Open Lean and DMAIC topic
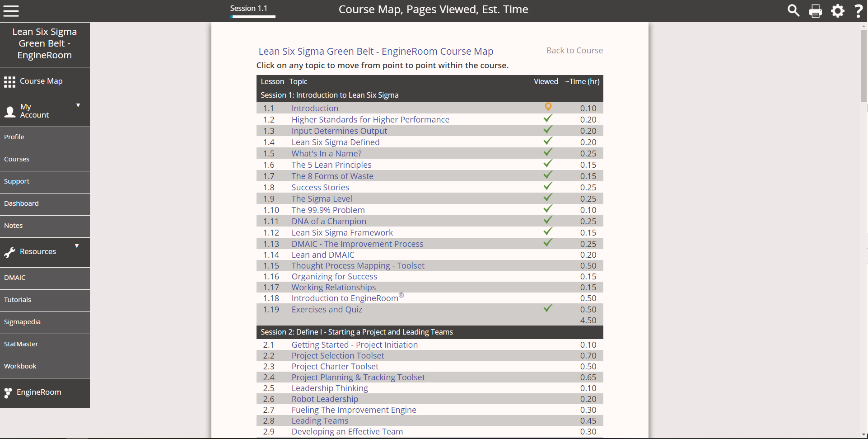The width and height of the screenshot is (868, 439). [x=323, y=255]
